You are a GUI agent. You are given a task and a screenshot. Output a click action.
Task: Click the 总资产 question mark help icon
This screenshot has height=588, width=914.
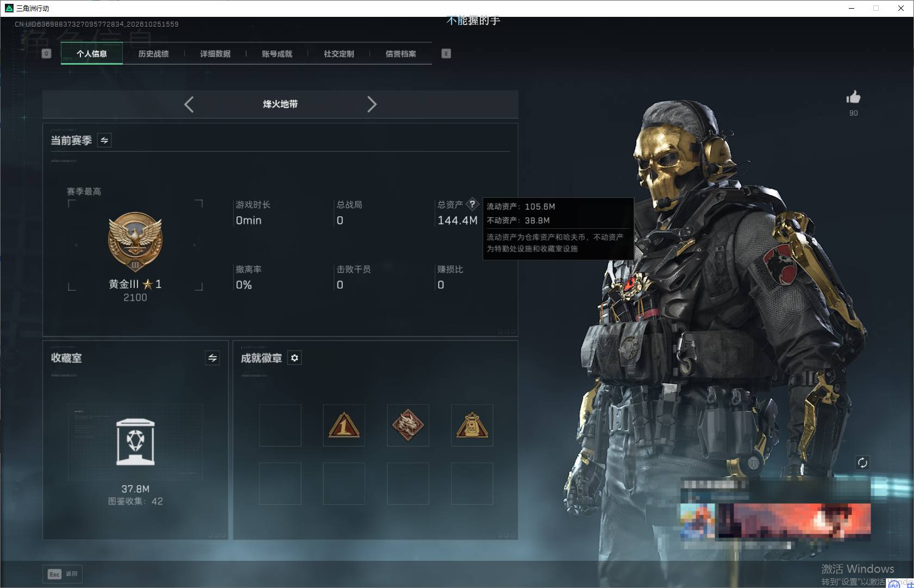tap(472, 204)
